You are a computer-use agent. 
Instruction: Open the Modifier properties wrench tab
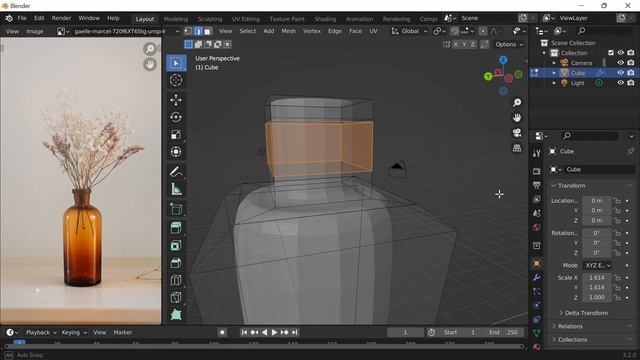pyautogui.click(x=536, y=278)
